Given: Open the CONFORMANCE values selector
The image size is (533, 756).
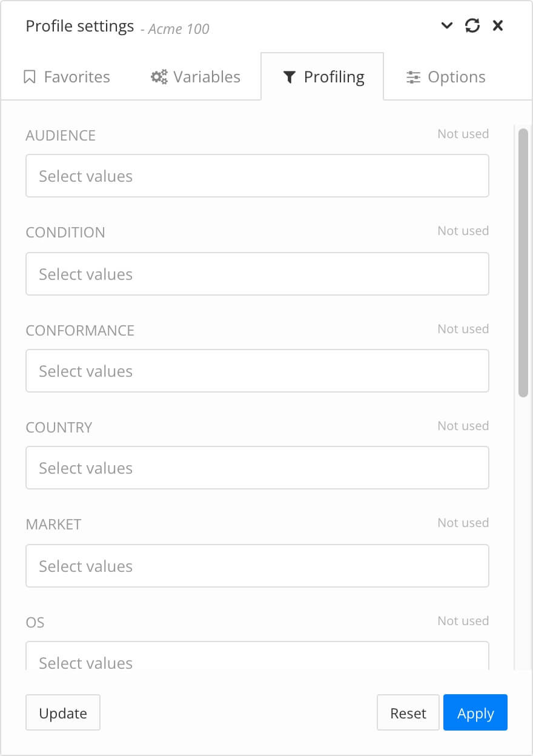Looking at the screenshot, I should pyautogui.click(x=257, y=371).
